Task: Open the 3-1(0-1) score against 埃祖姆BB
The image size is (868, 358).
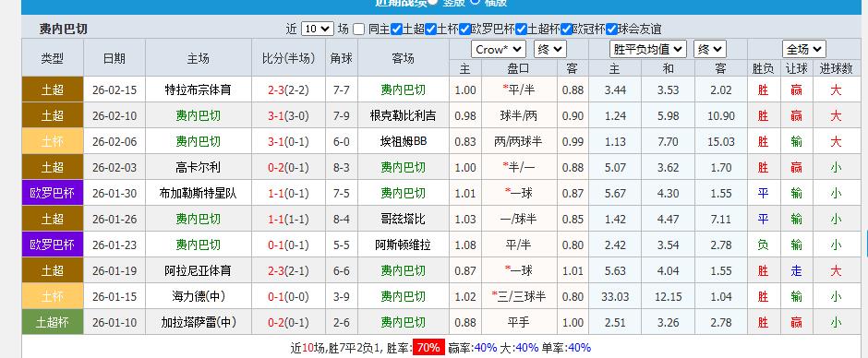Action: click(288, 141)
